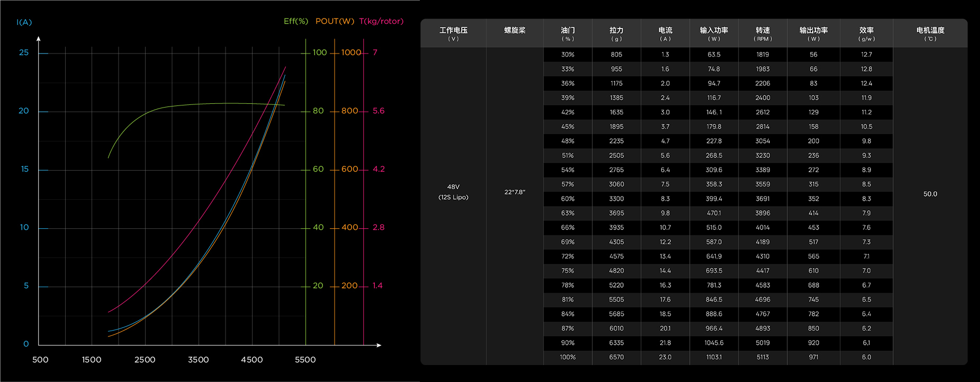Click the green Eff(%) legend label
The image size is (980, 382).
(x=295, y=21)
